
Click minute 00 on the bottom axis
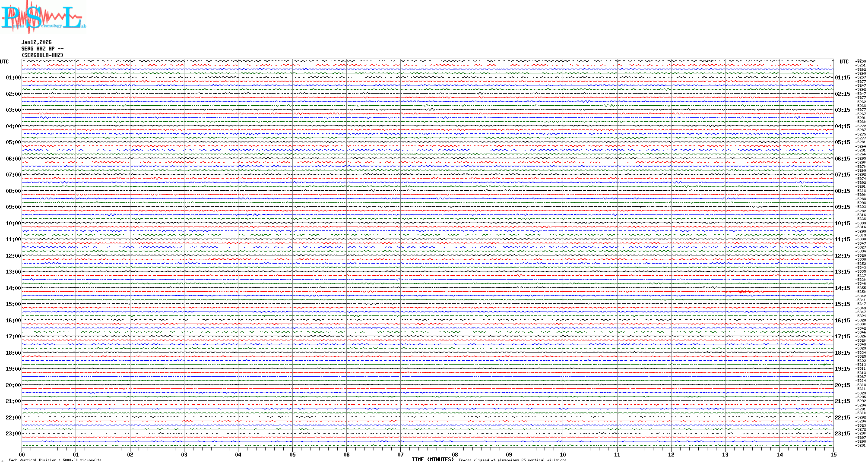[x=22, y=454]
